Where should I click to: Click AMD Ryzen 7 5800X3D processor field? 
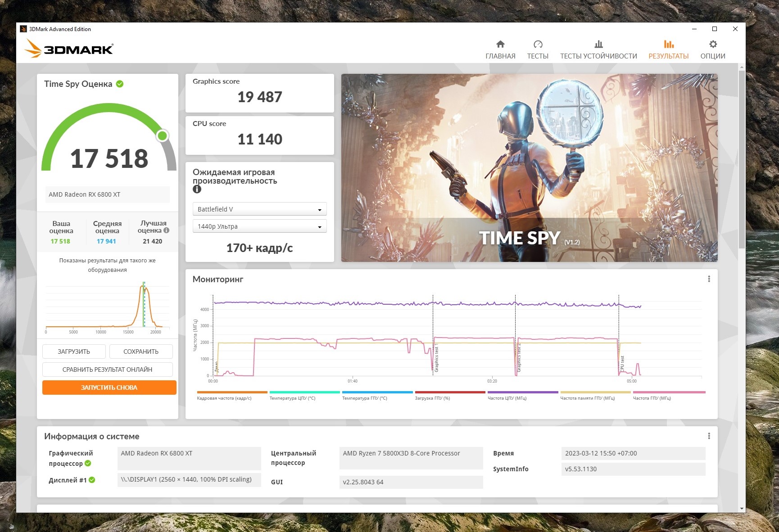click(411, 458)
